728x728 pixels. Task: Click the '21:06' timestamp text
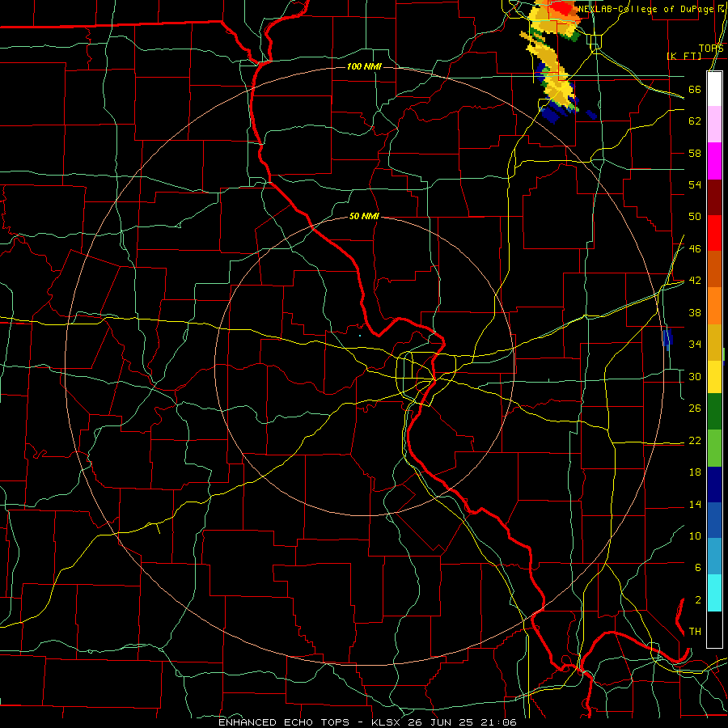(498, 722)
